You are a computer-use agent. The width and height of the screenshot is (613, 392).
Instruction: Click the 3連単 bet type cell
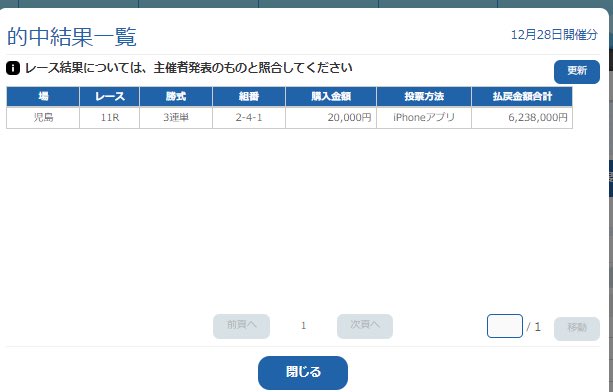(176, 117)
